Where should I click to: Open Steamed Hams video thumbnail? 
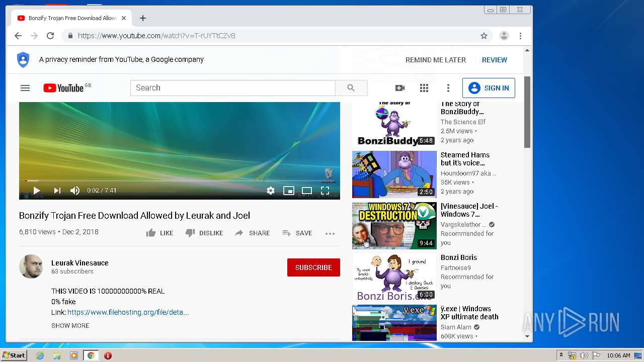tap(394, 174)
